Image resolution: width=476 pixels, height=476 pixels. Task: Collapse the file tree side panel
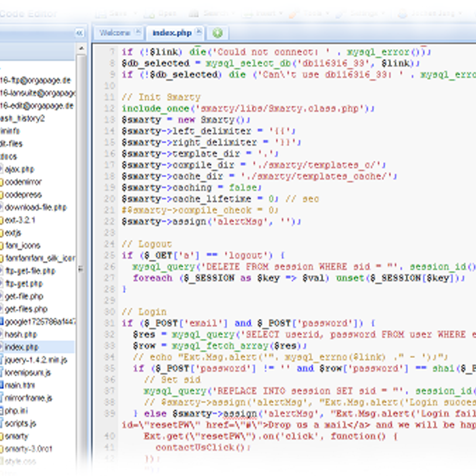pyautogui.click(x=80, y=33)
